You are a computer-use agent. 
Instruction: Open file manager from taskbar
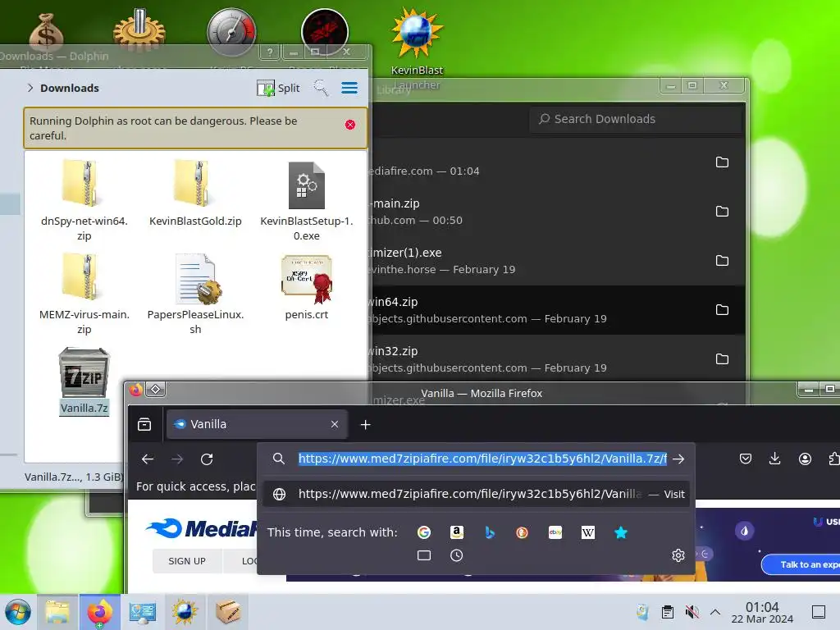(x=57, y=612)
